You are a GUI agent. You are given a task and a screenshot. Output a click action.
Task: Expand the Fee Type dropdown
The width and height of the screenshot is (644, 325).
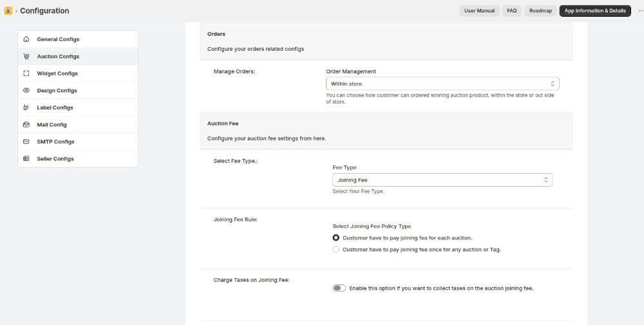442,180
